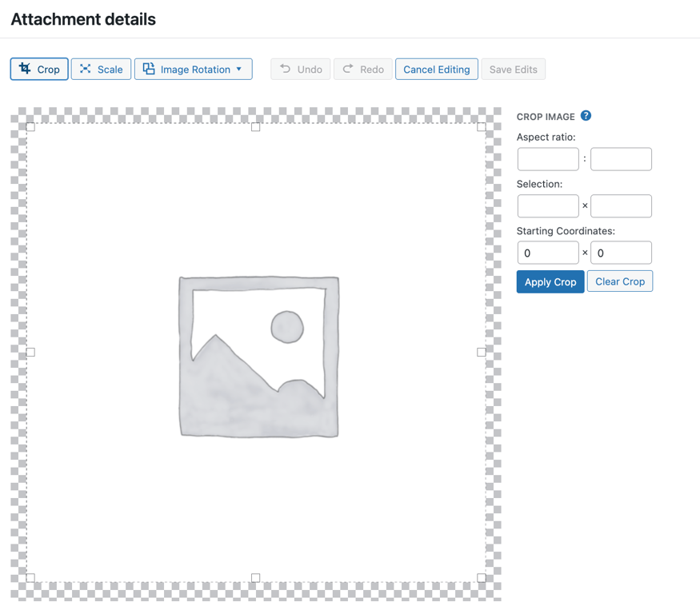
Task: Save the image edits
Action: pyautogui.click(x=513, y=69)
